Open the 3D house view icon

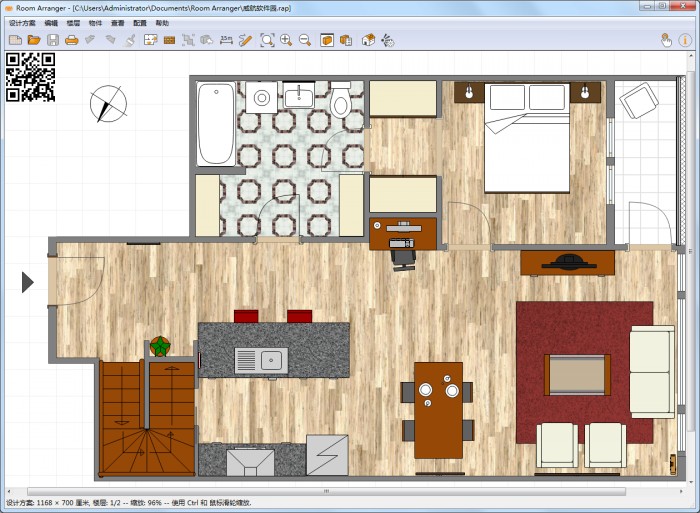click(x=368, y=41)
